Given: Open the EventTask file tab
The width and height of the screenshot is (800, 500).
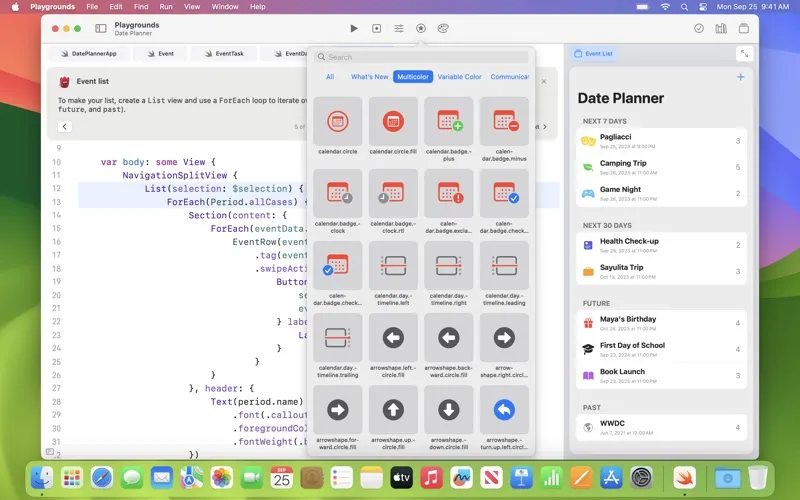Looking at the screenshot, I should 224,54.
